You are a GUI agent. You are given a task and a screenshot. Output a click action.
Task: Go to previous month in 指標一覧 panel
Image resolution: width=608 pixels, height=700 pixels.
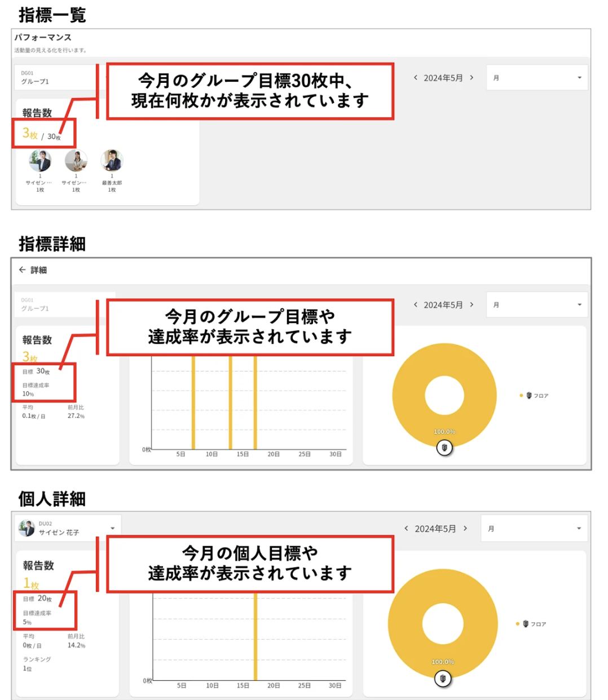click(416, 78)
